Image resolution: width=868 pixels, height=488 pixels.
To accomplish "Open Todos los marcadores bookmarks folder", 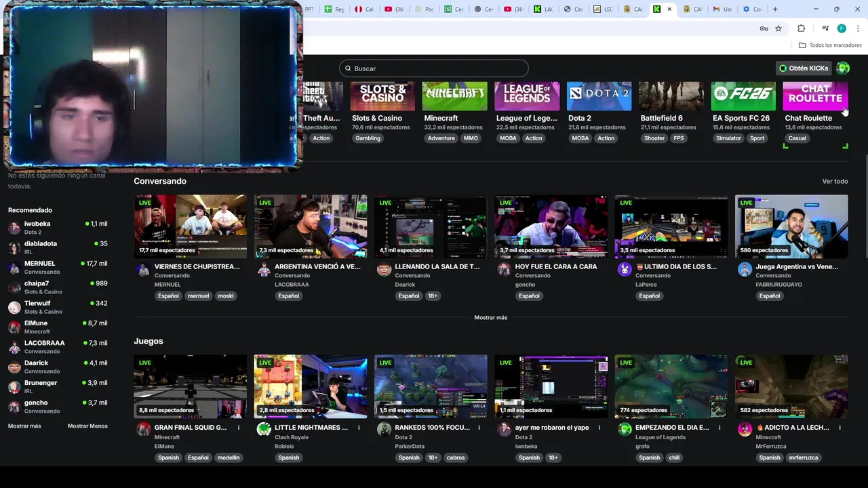I will pyautogui.click(x=830, y=45).
